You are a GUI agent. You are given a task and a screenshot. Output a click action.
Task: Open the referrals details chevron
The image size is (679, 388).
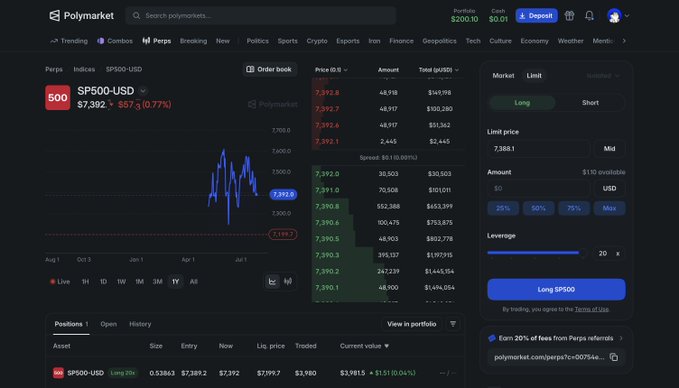[621, 338]
